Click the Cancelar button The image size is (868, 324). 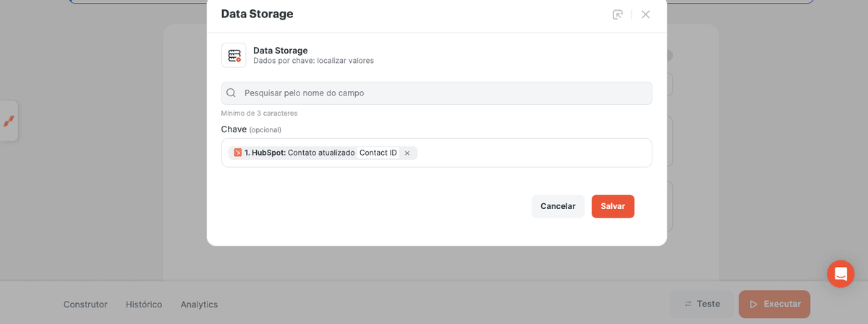click(558, 206)
